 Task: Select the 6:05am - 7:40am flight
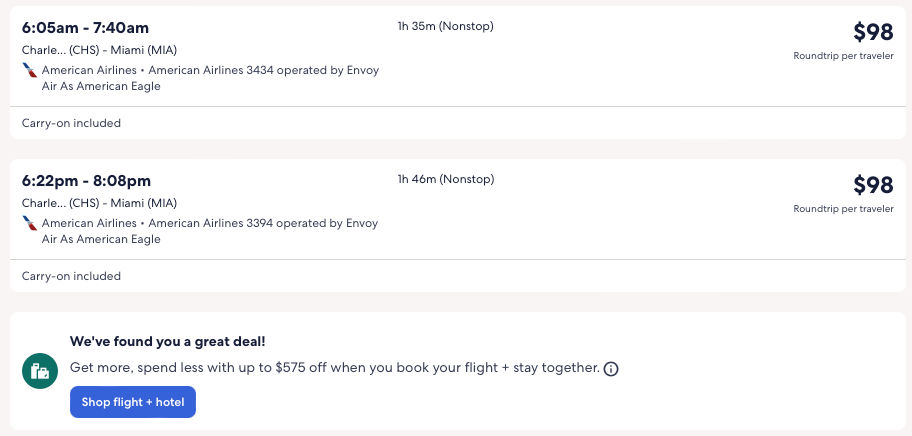(85, 27)
